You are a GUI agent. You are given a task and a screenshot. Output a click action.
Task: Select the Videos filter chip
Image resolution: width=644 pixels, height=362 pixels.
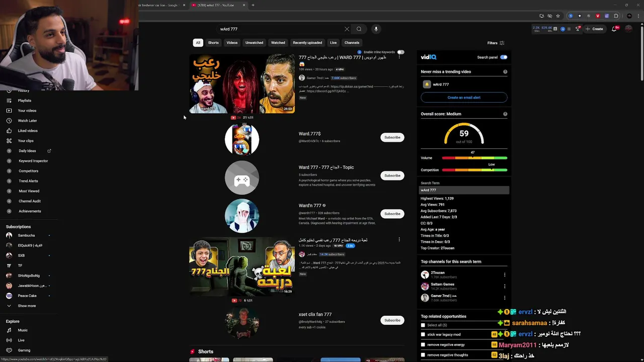(x=232, y=43)
